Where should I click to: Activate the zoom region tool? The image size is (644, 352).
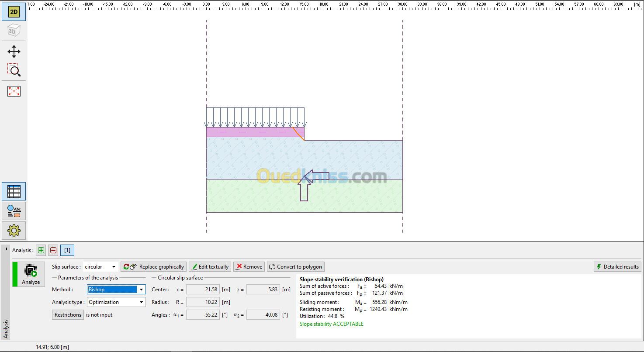[14, 70]
